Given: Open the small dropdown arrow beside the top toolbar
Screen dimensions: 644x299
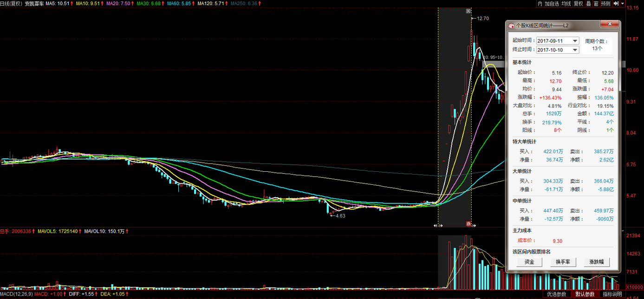Looking at the screenshot, I should [623, 3].
